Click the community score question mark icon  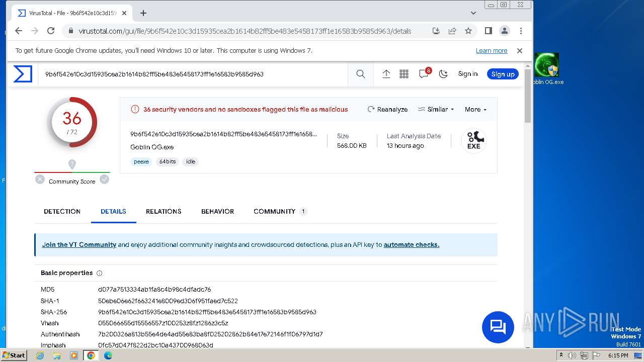[x=72, y=164]
